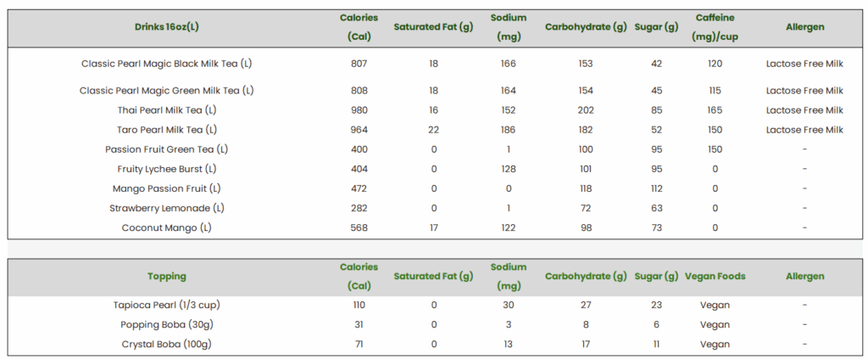Click Strawberry Lemonade (L) entry
This screenshot has height=359, width=868.
click(x=167, y=208)
